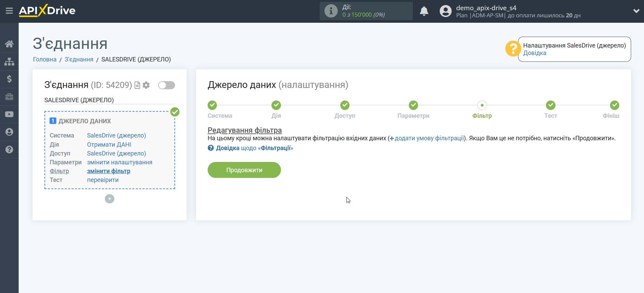
Task: Click the demo_apix-drive_s4 account name
Action: (x=486, y=8)
